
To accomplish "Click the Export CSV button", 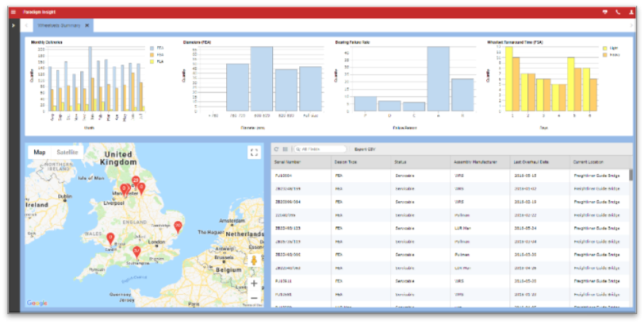I will tap(366, 148).
